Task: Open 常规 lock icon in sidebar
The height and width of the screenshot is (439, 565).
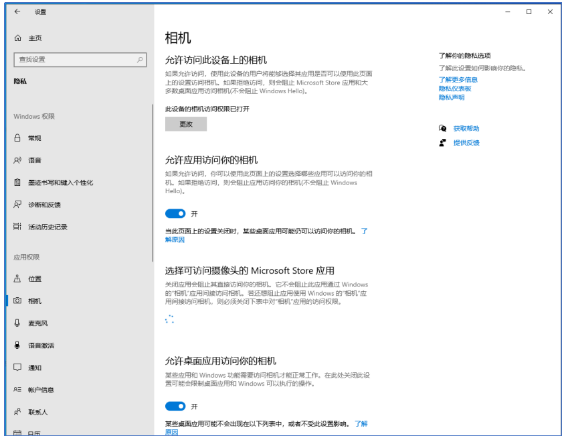Action: [x=17, y=138]
